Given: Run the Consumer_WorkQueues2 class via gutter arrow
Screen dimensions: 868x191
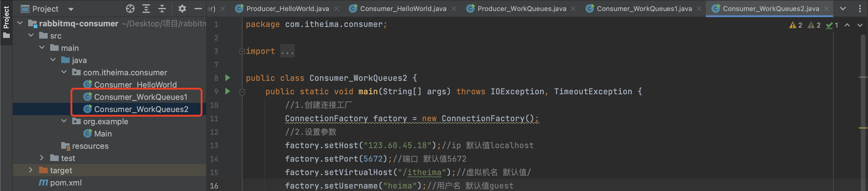Looking at the screenshot, I should 228,78.
